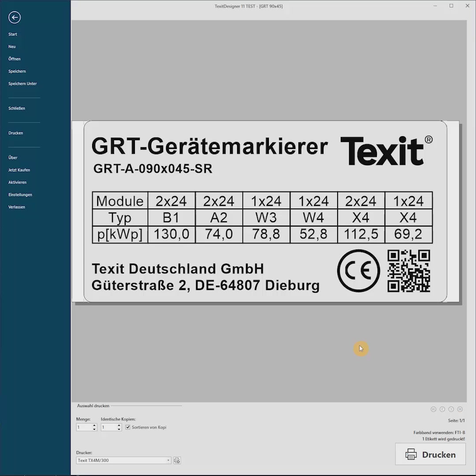Minimize the TexitDesigner window
Image resolution: width=476 pixels, height=476 pixels.
coord(435,6)
